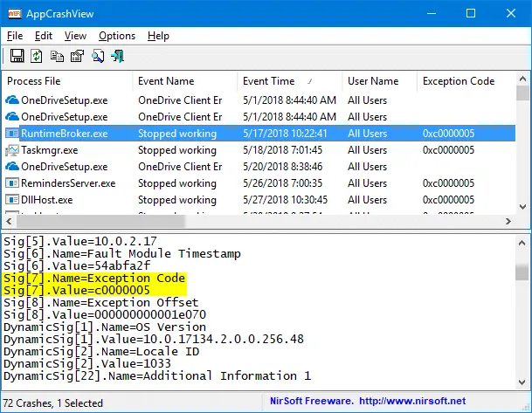The width and height of the screenshot is (532, 413).
Task: Click the Sig[5].Value=10.0.2.17 line
Action: [x=80, y=241]
